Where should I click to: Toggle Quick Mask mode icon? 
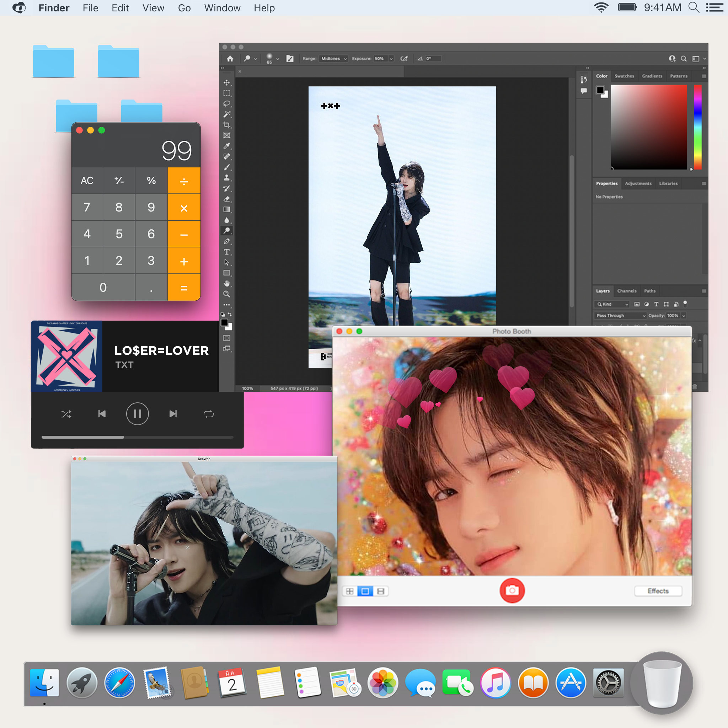point(226,338)
